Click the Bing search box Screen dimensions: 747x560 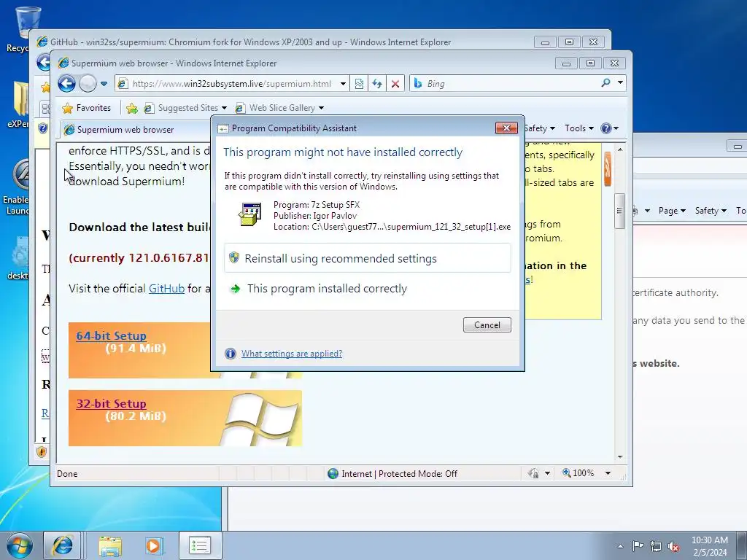point(505,84)
